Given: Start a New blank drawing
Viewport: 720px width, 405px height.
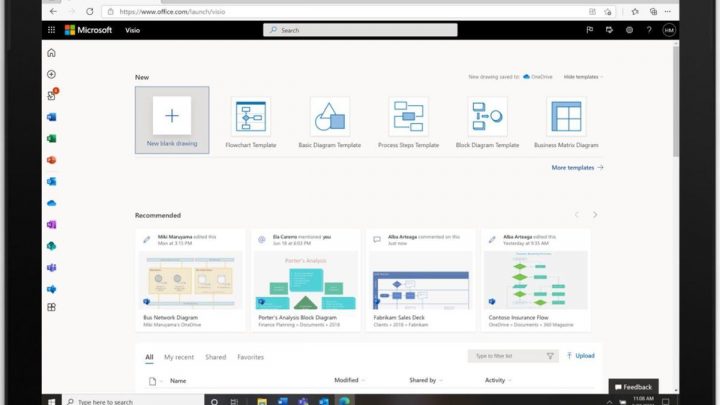Looking at the screenshot, I should [172, 119].
